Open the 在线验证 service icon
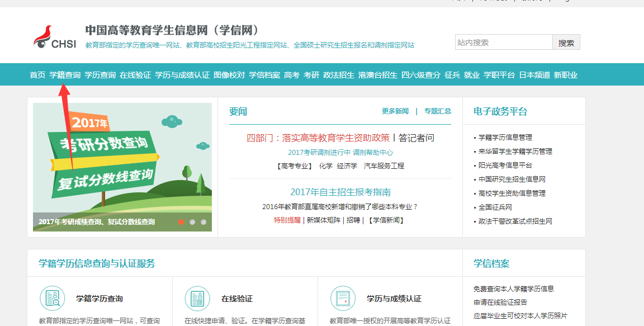 [197, 299]
